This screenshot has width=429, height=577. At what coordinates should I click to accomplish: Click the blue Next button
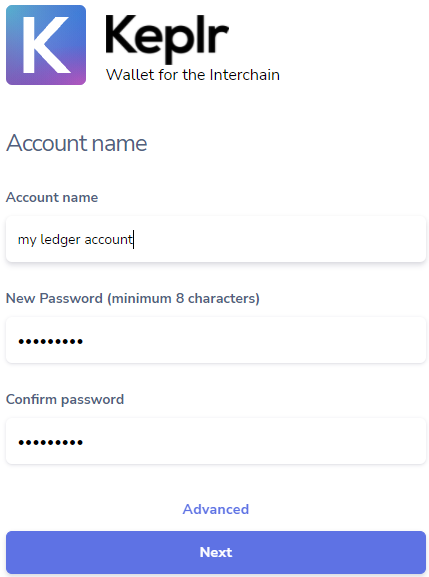pos(216,552)
